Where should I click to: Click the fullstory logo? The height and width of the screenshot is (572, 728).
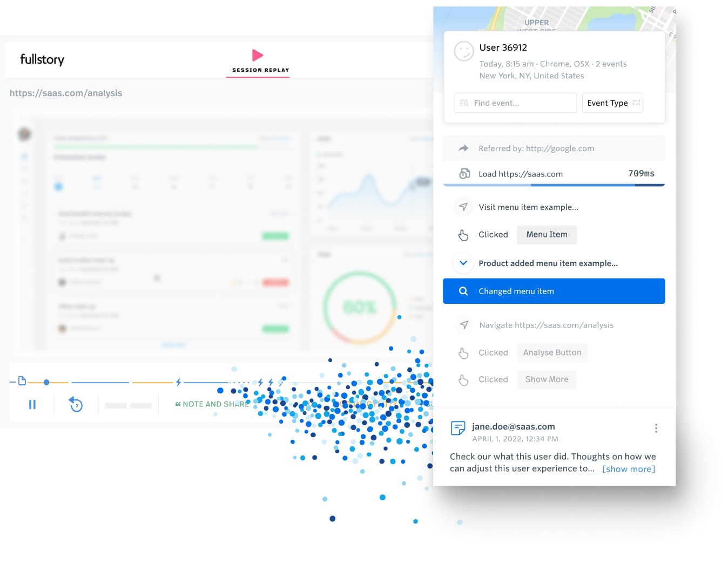pyautogui.click(x=42, y=59)
